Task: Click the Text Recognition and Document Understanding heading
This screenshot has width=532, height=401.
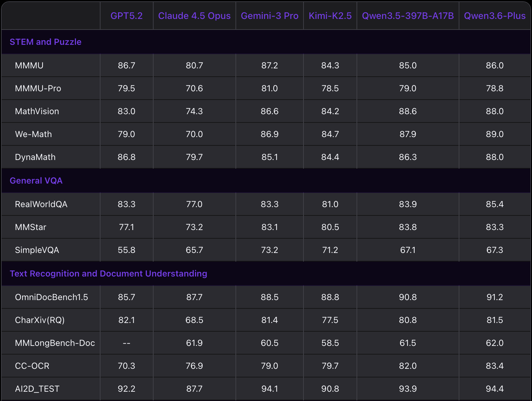Action: (108, 274)
